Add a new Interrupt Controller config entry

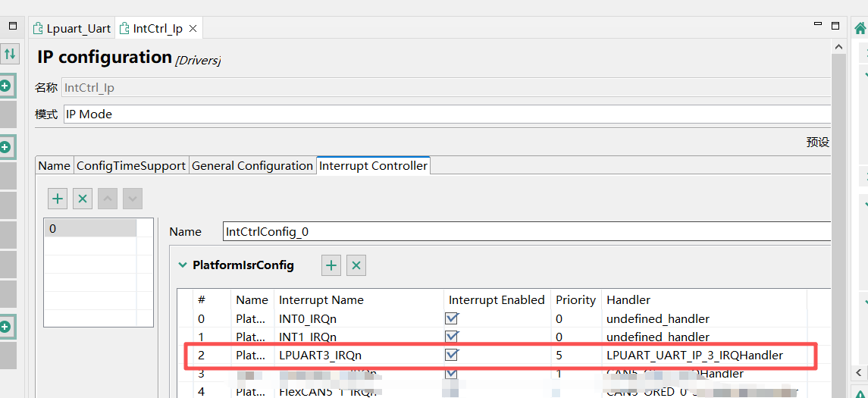pos(58,199)
